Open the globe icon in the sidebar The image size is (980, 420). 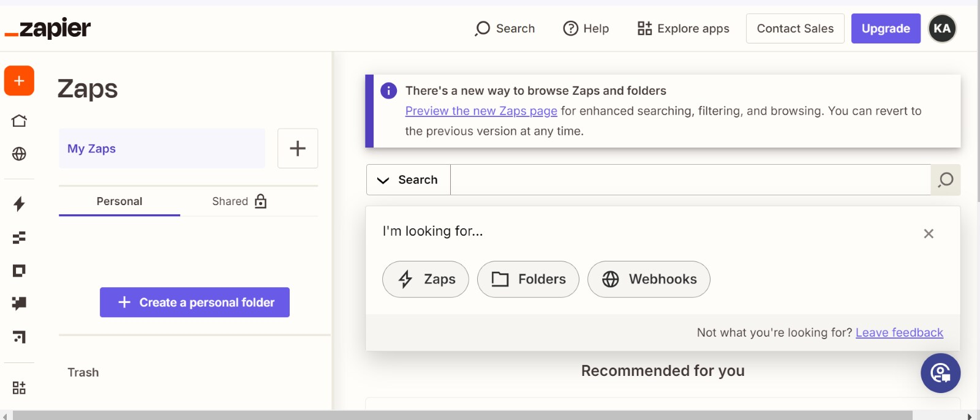pos(19,154)
